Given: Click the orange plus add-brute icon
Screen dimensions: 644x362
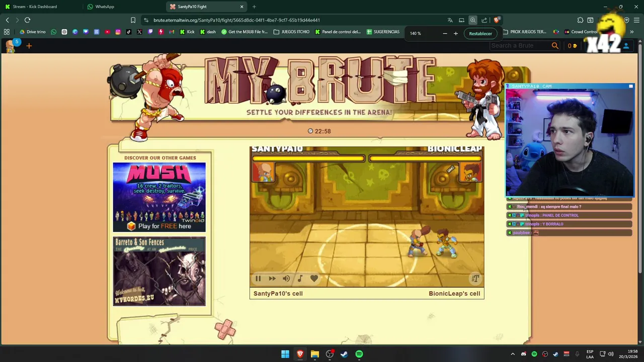Looking at the screenshot, I should pos(29,46).
